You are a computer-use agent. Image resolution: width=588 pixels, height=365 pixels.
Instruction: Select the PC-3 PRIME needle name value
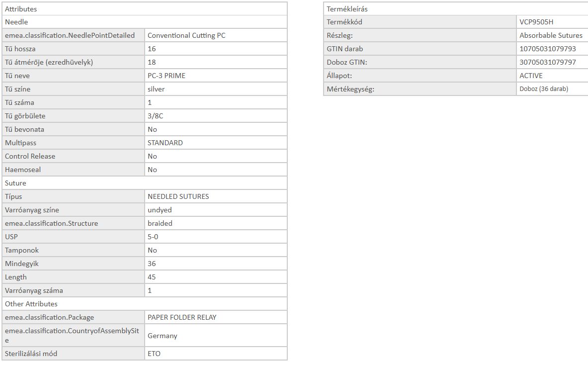[167, 76]
